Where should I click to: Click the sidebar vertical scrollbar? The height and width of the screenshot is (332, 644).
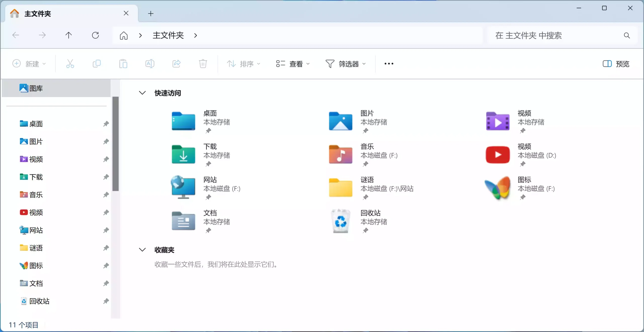(115, 144)
